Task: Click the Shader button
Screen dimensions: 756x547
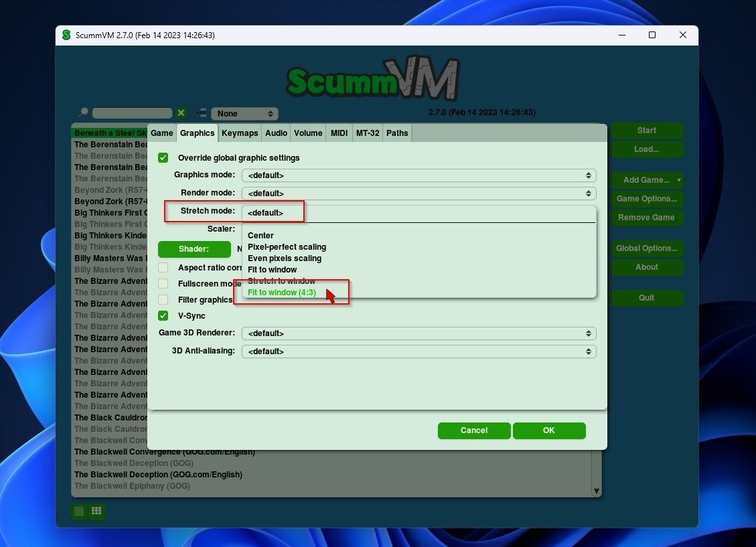Action: tap(194, 249)
